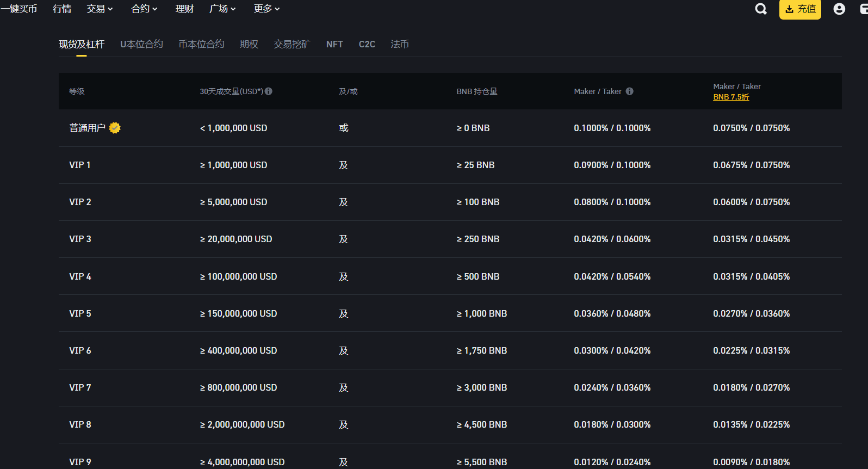Switch to the 期权 tab
868x469 pixels.
[249, 44]
